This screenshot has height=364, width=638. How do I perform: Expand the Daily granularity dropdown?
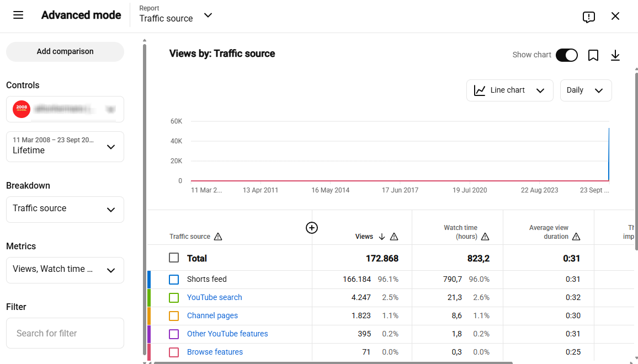click(x=586, y=90)
